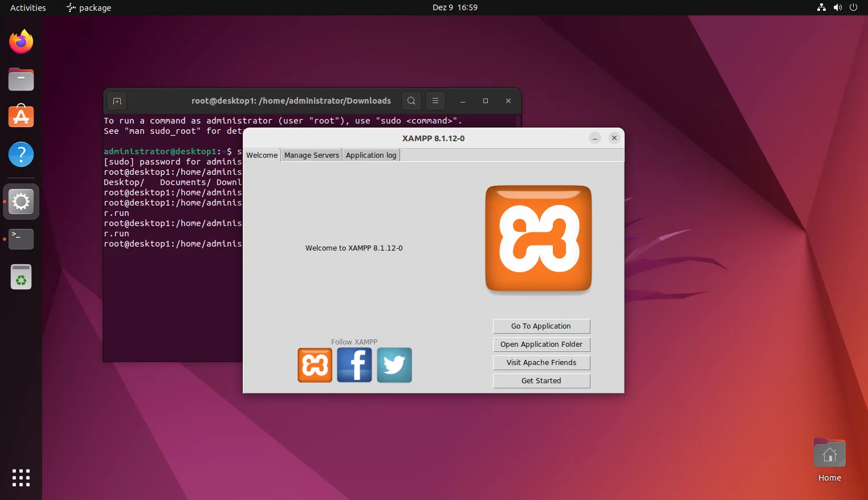Click Activities in the top bar
This screenshot has width=868, height=500.
click(x=28, y=7)
